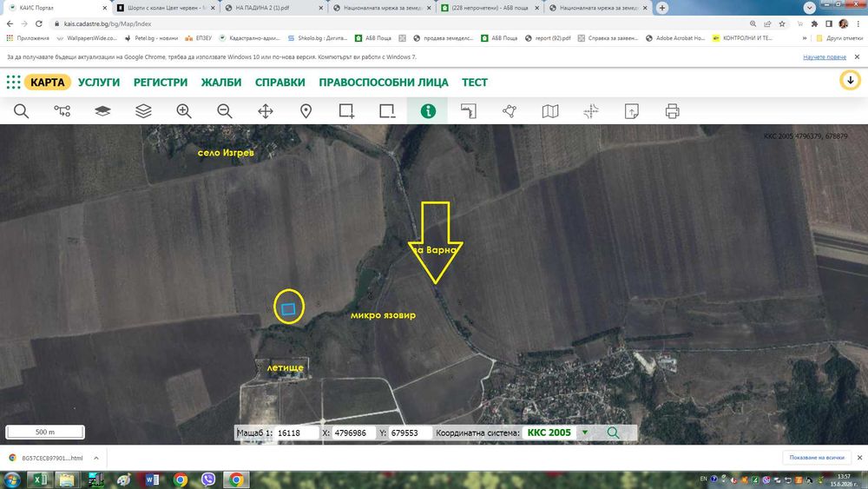868x489 pixels.
Task: Click the Мащаб scale input field
Action: [297, 433]
